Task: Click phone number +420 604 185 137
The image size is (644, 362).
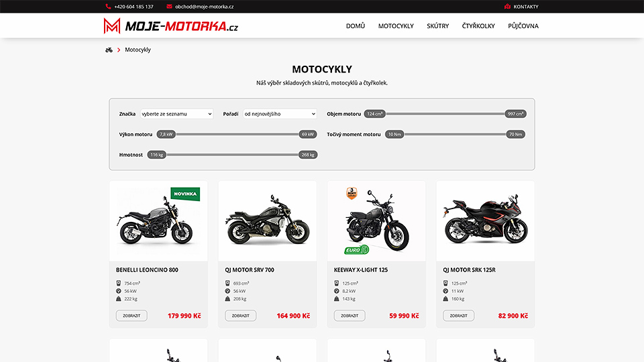Action: [x=133, y=7]
